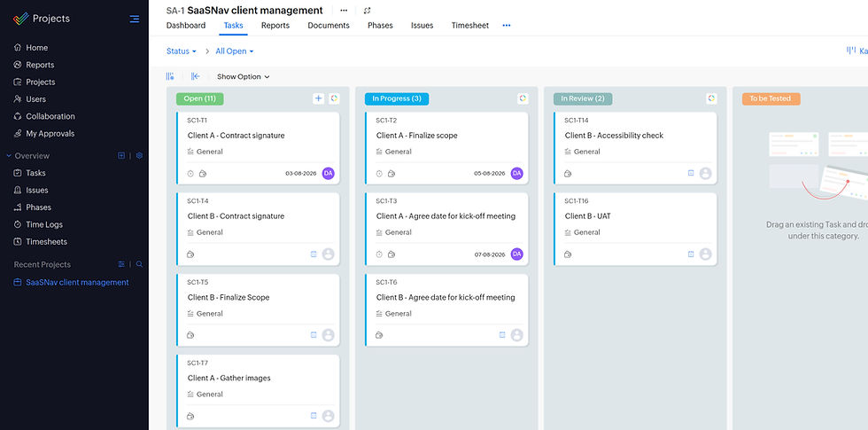
Task: Open Client A - Contract signature task
Action: coord(236,135)
